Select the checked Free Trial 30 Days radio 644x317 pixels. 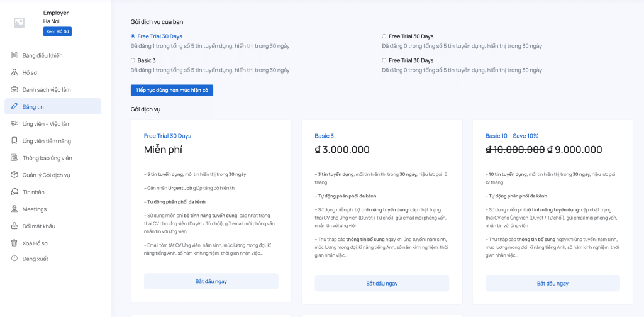[x=133, y=36]
